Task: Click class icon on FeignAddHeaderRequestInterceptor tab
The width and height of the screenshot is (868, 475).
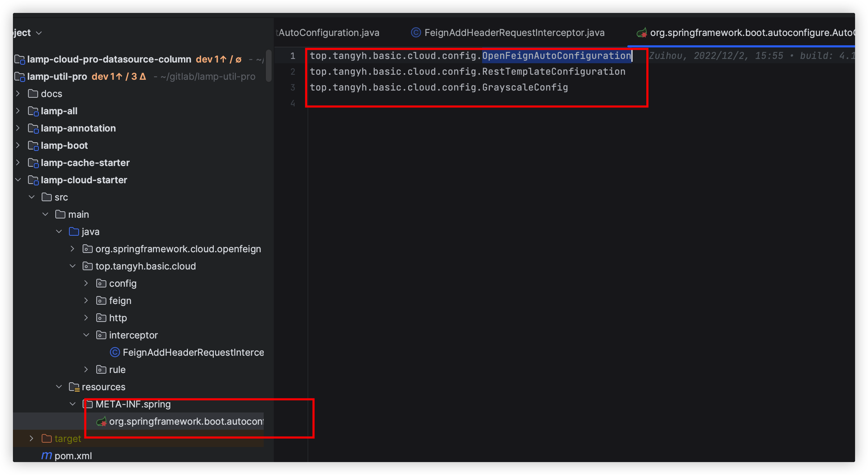Action: (x=416, y=33)
